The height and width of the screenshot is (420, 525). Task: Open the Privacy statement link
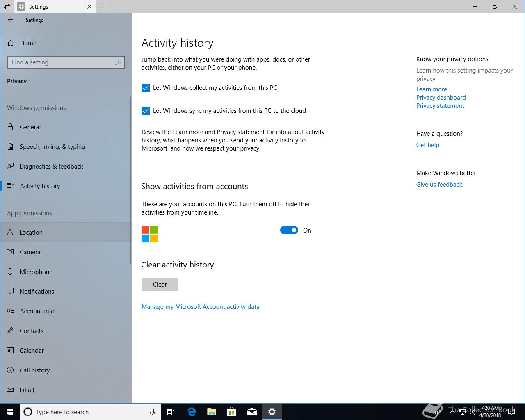(x=440, y=105)
